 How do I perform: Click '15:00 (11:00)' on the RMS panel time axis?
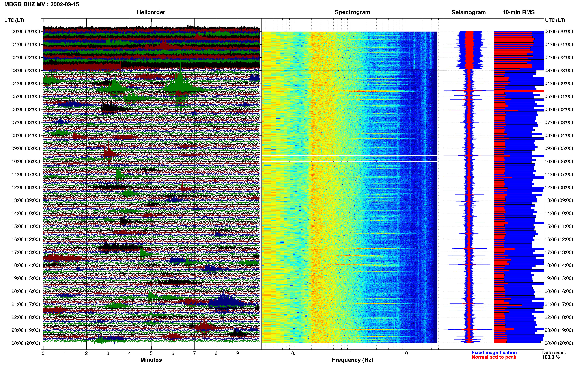[559, 226]
